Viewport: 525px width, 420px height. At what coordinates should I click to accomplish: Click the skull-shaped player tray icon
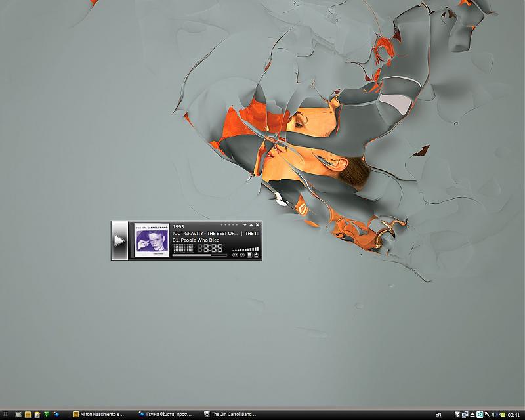coord(457,415)
